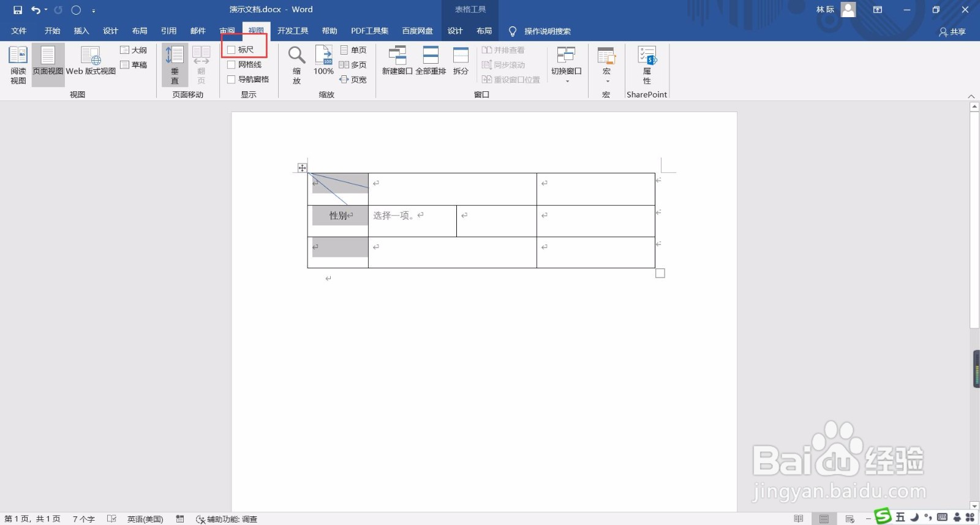Click the zoom out minus button

[x=868, y=519]
